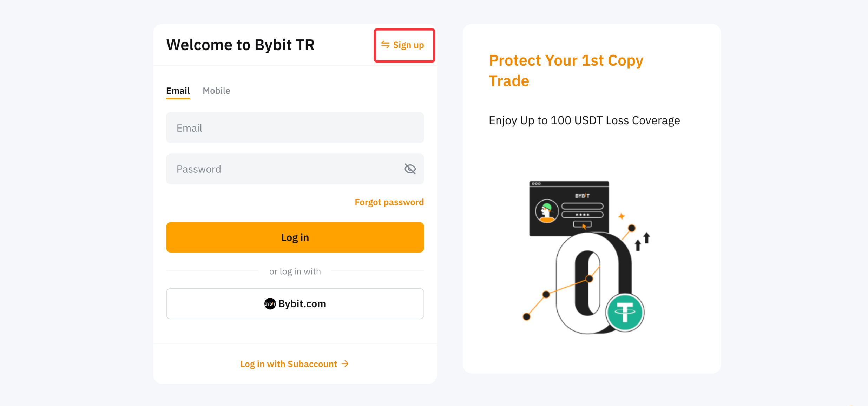
Task: Select the Email tab
Action: [x=178, y=91]
